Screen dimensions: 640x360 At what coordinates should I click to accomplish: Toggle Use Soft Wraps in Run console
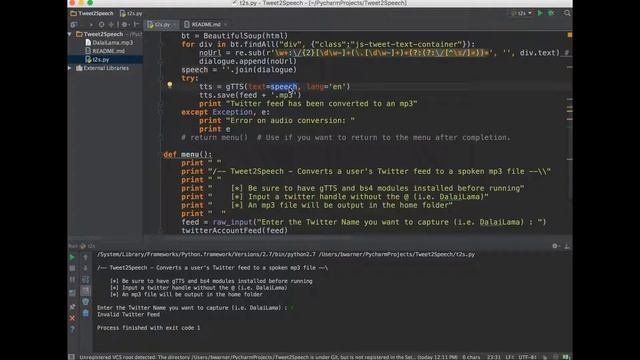tap(85, 280)
